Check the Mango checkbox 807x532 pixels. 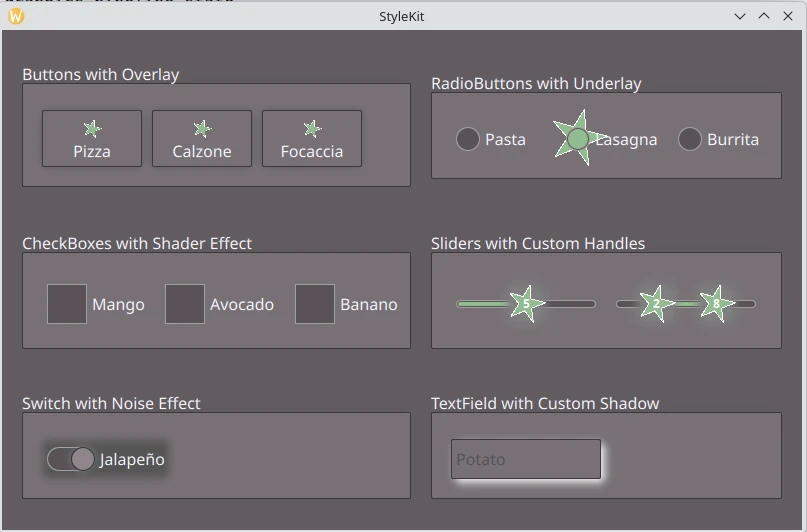pos(67,304)
